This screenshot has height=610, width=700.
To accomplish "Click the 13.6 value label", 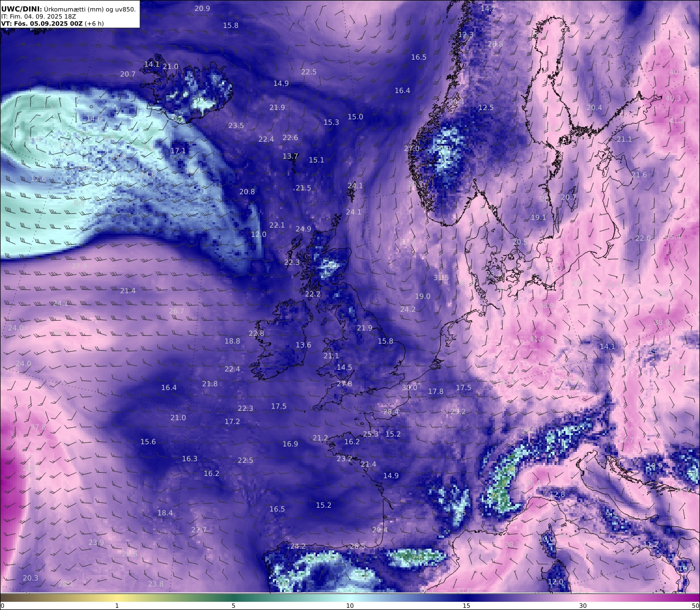I will pos(304,345).
